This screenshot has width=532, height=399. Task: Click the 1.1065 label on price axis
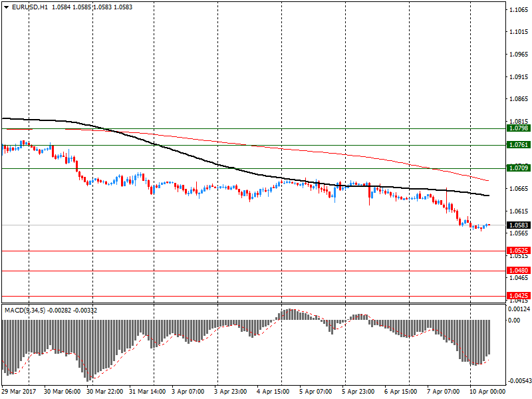click(x=518, y=10)
